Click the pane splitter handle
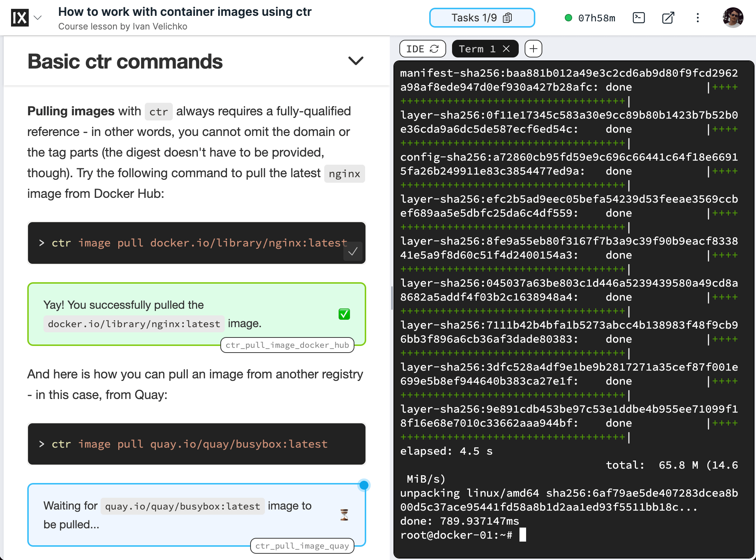The height and width of the screenshot is (560, 756). click(x=392, y=298)
